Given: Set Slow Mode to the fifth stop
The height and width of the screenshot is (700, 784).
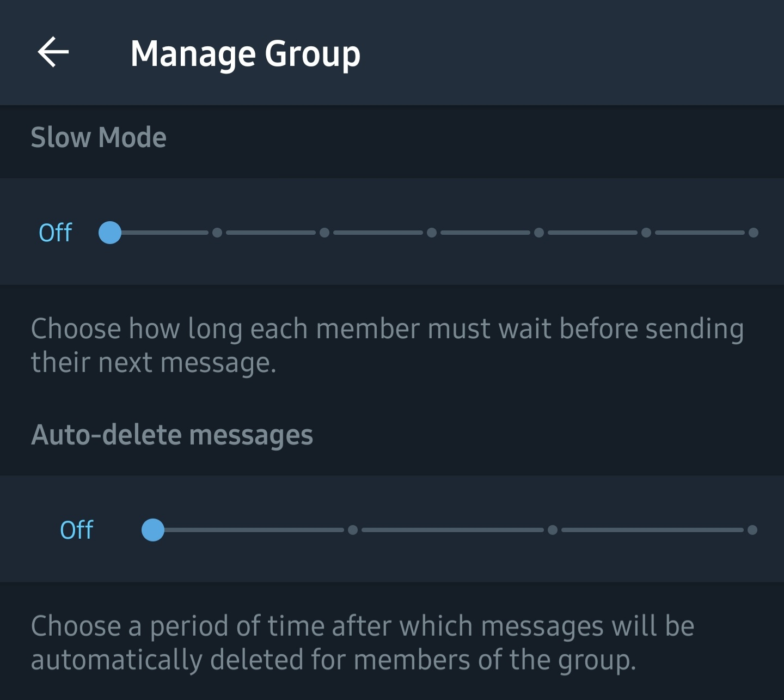Looking at the screenshot, I should pos(539,233).
